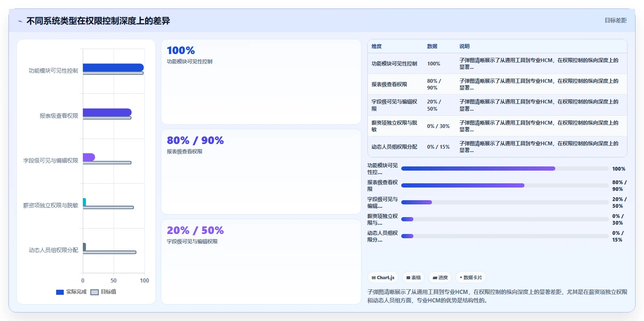The image size is (644, 321).
Task: Click the 100% value beside the first progress bar
Action: tap(619, 169)
